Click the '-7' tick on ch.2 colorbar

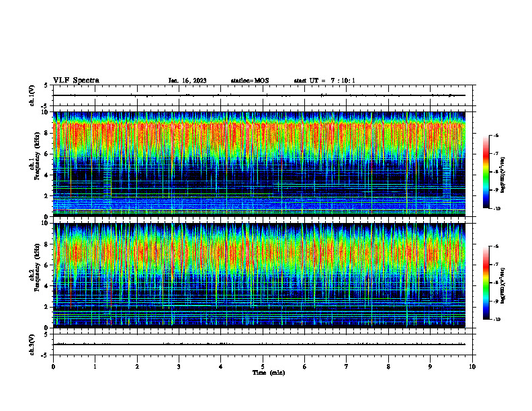(496, 265)
